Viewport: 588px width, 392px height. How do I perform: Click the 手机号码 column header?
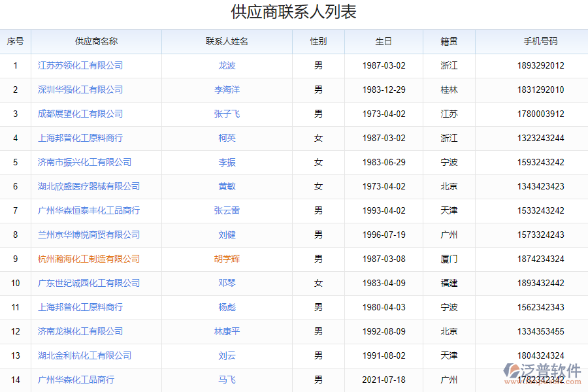[x=540, y=41]
